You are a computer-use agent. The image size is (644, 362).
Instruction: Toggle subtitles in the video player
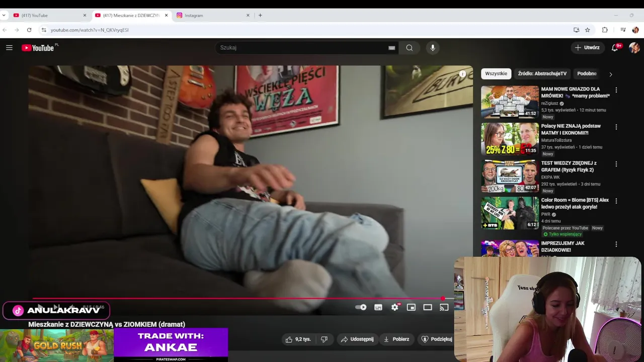pyautogui.click(x=378, y=307)
